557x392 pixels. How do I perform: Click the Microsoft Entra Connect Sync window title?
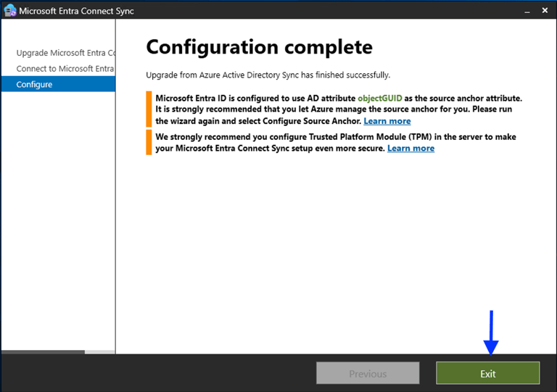(x=76, y=11)
